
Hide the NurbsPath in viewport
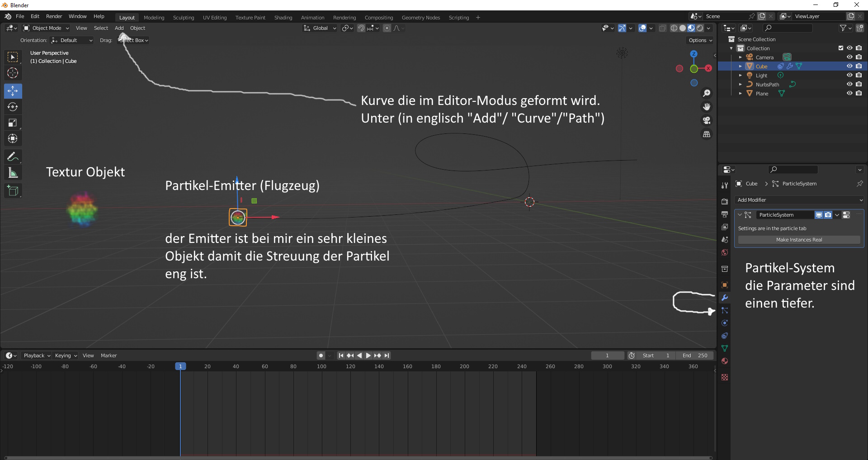tap(849, 84)
